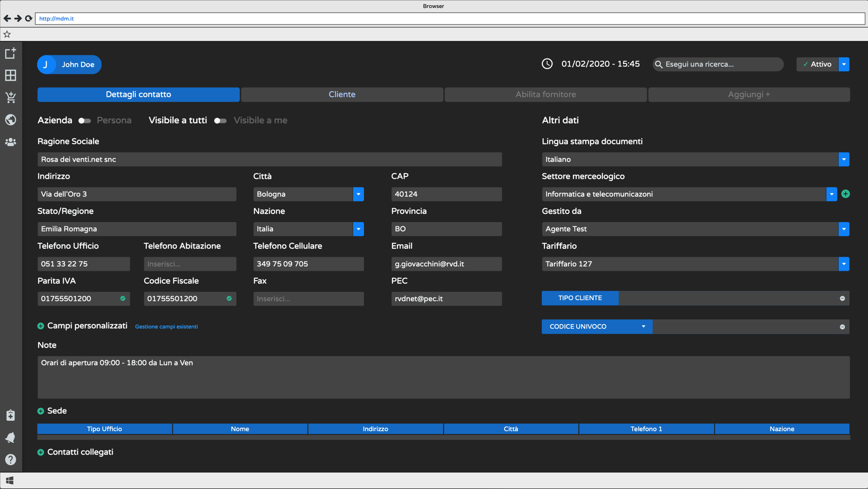
Task: Click the John Doe avatar circle
Action: [x=46, y=64]
